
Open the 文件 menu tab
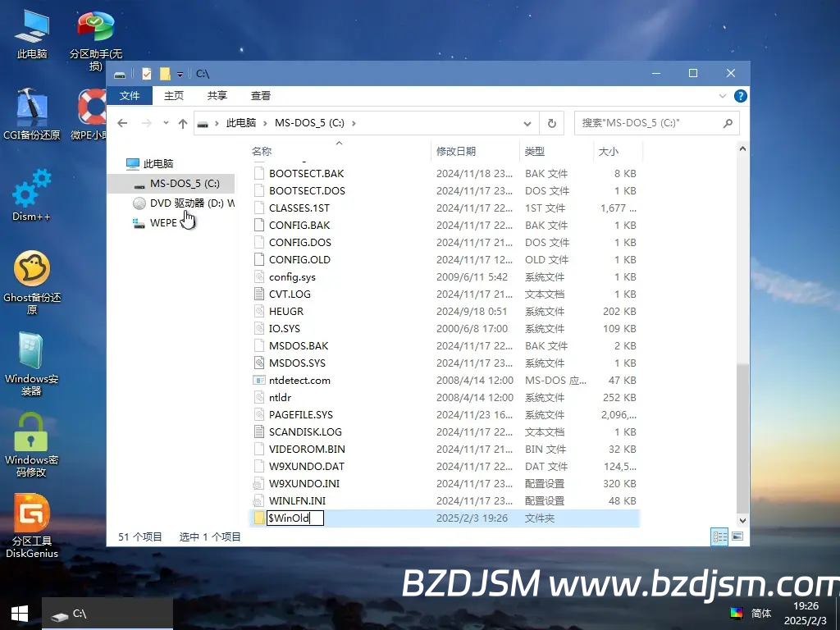coord(130,95)
